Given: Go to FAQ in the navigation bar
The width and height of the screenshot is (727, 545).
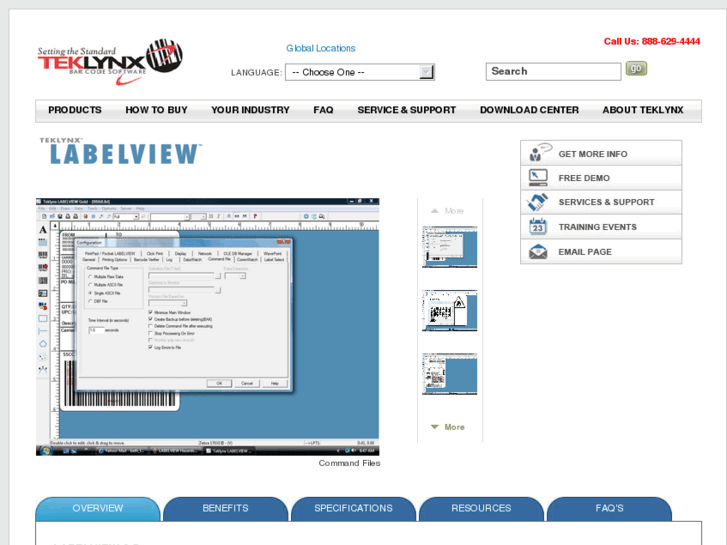Looking at the screenshot, I should coord(323,110).
